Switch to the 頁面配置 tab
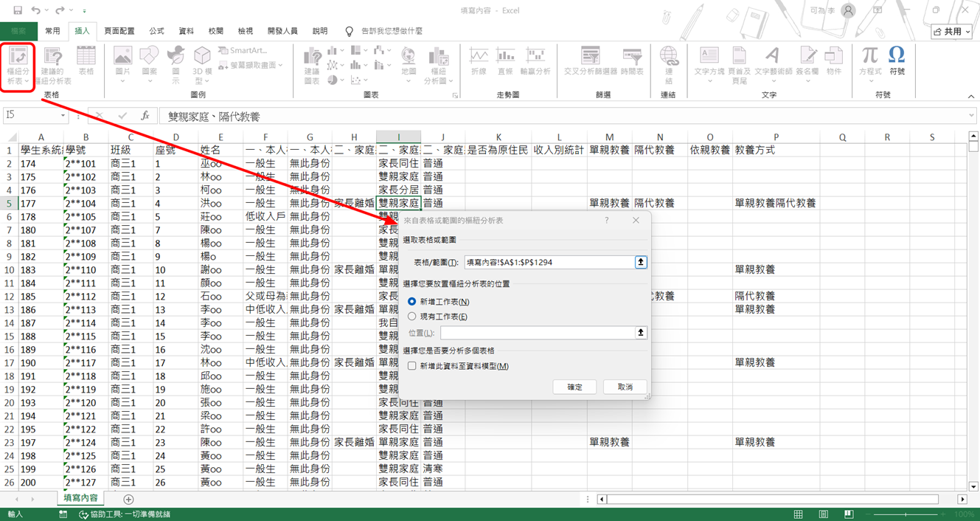 119,32
